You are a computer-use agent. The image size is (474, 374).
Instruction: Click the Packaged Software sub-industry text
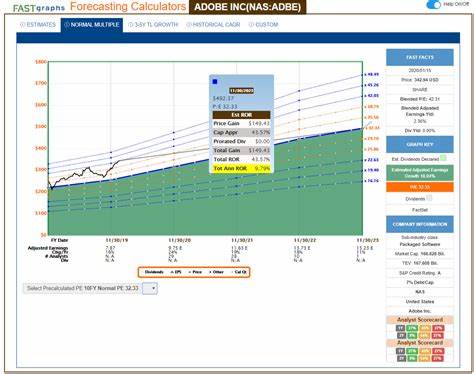[420, 244]
